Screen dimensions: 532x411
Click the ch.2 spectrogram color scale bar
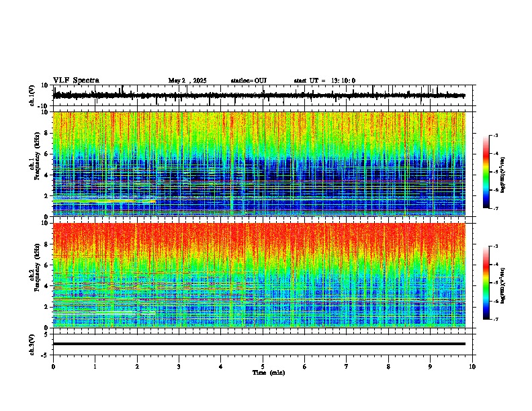486,283
